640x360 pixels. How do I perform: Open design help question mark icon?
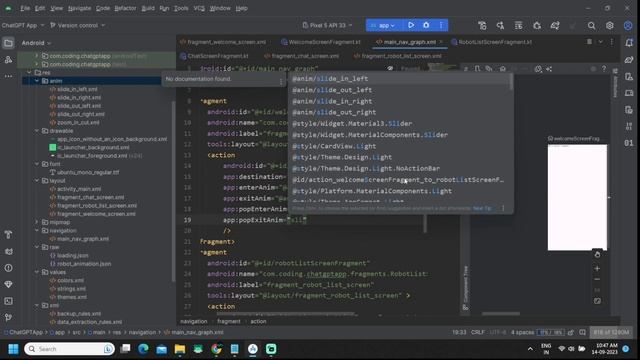pos(604,69)
